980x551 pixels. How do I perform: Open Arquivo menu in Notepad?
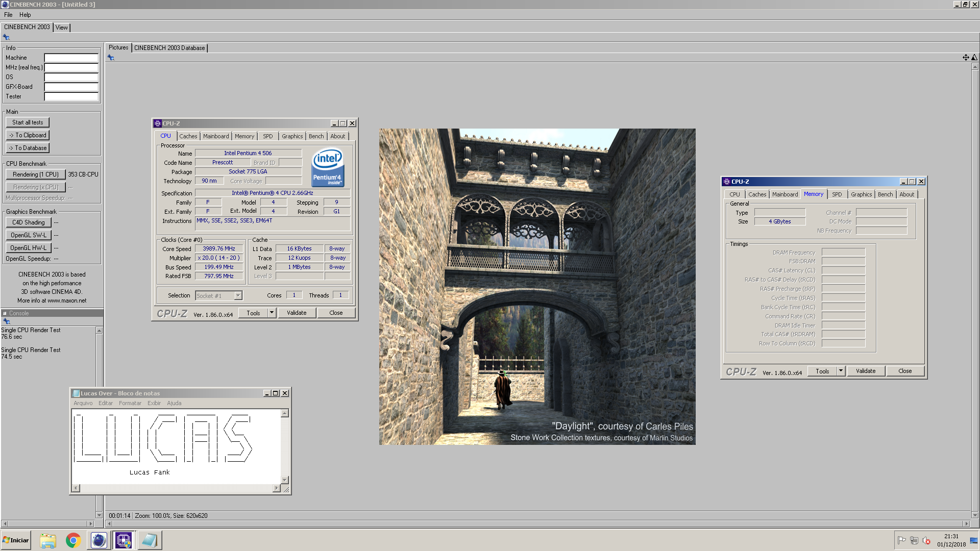pyautogui.click(x=83, y=403)
